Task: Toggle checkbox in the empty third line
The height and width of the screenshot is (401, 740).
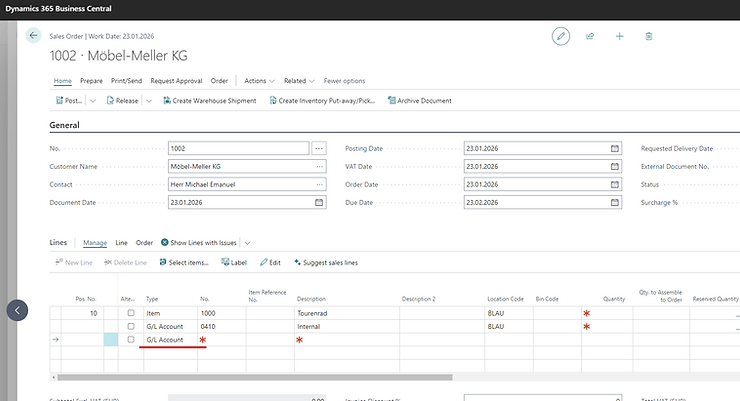Action: pos(131,341)
